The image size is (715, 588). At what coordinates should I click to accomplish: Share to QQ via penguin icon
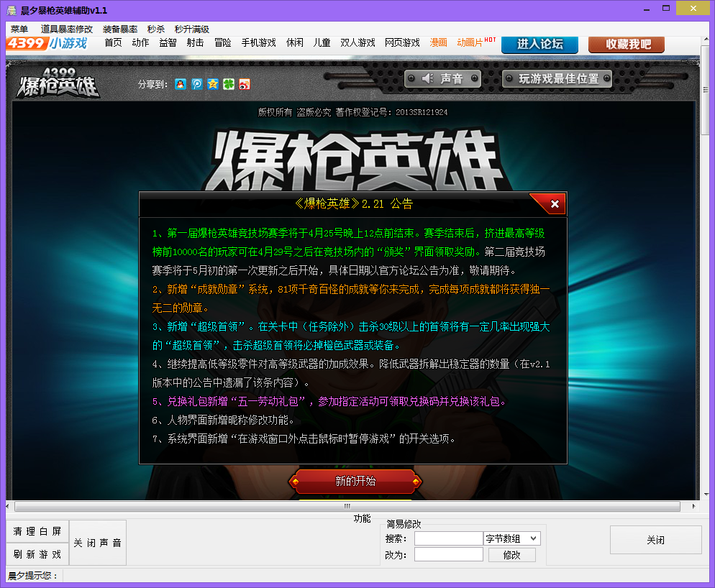(181, 84)
